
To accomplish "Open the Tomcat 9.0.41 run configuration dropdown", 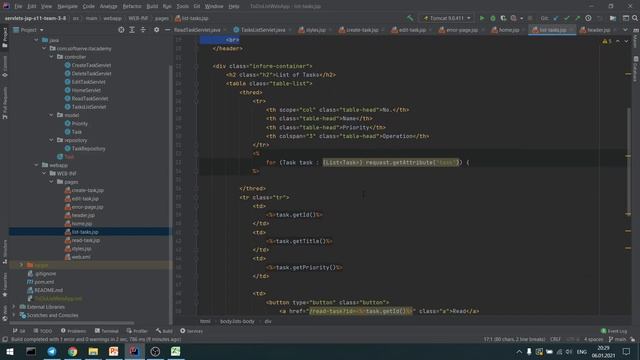I will point(447,18).
